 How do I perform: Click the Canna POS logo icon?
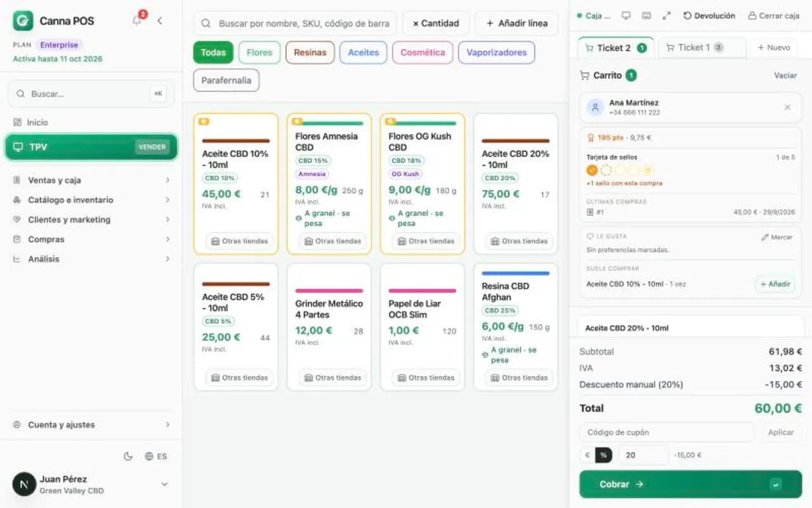tap(23, 20)
